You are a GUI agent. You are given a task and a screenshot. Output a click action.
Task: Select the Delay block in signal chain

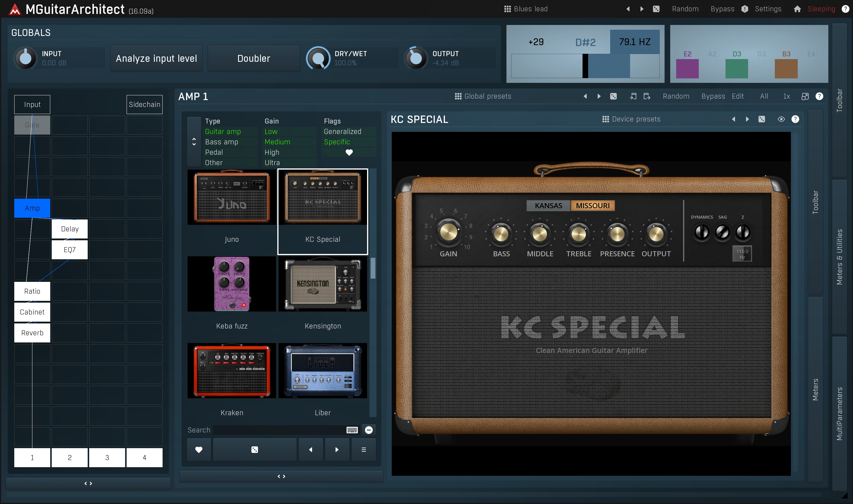pyautogui.click(x=70, y=229)
